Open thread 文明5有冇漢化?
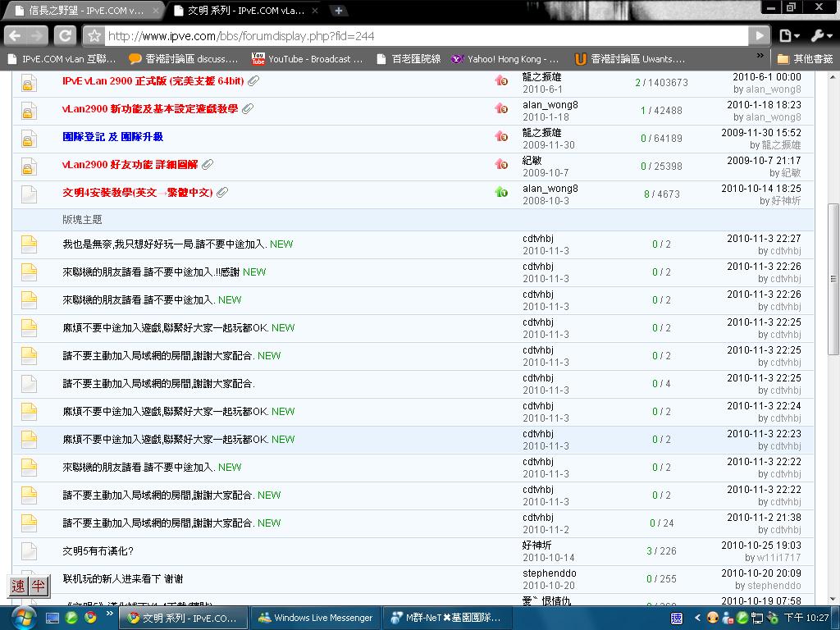The width and height of the screenshot is (840, 630). pos(98,550)
